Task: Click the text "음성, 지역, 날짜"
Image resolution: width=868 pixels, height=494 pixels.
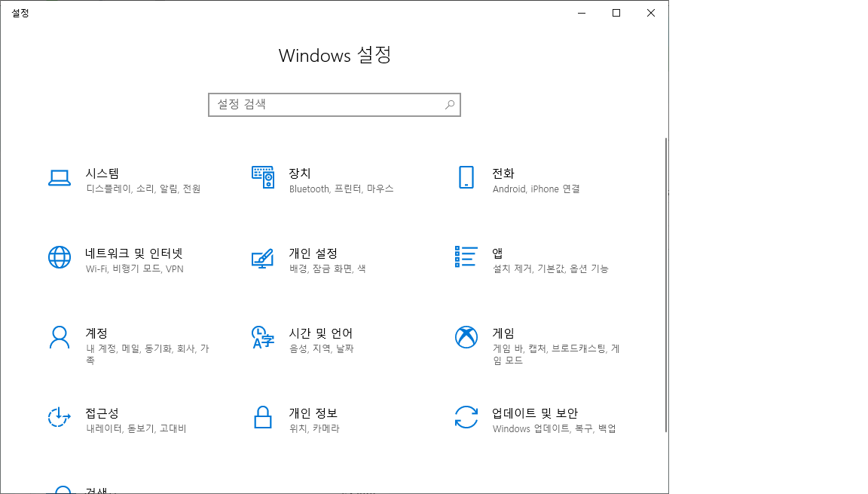Action: [321, 348]
